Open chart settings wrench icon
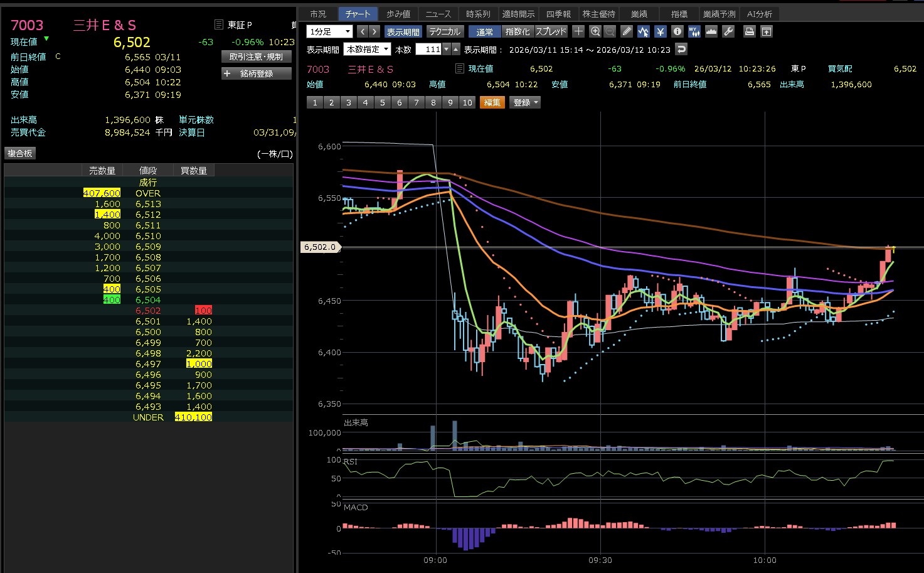This screenshot has height=573, width=924. (728, 31)
